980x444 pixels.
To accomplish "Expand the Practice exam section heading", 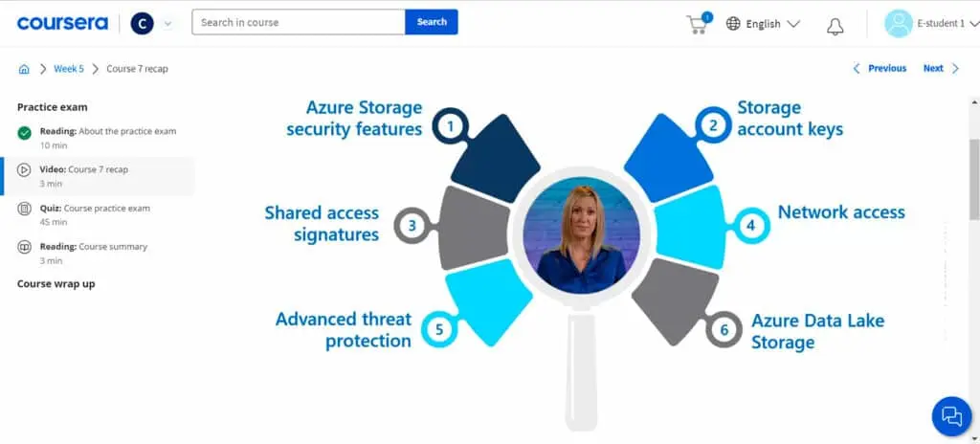I will click(x=53, y=107).
